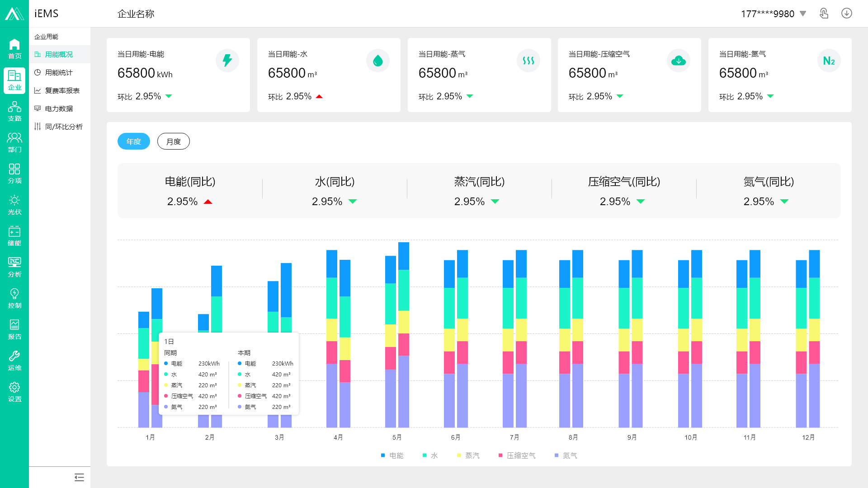
Task: Click 氮气(同比) summary heading
Action: 769,182
